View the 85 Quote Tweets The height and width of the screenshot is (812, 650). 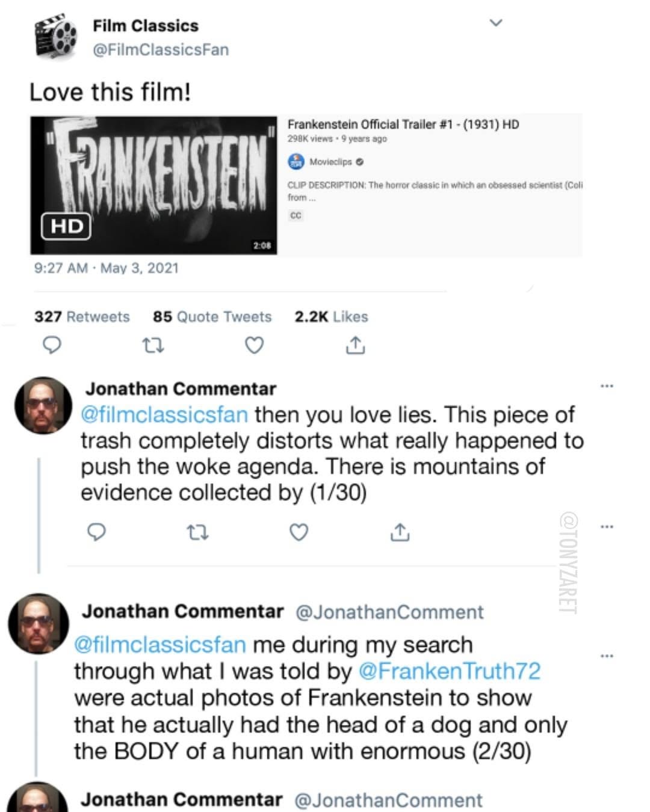pos(212,316)
